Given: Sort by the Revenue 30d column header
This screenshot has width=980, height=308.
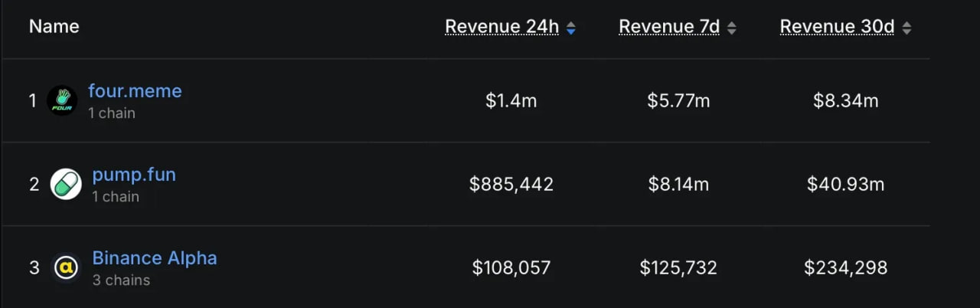Looking at the screenshot, I should point(837,27).
